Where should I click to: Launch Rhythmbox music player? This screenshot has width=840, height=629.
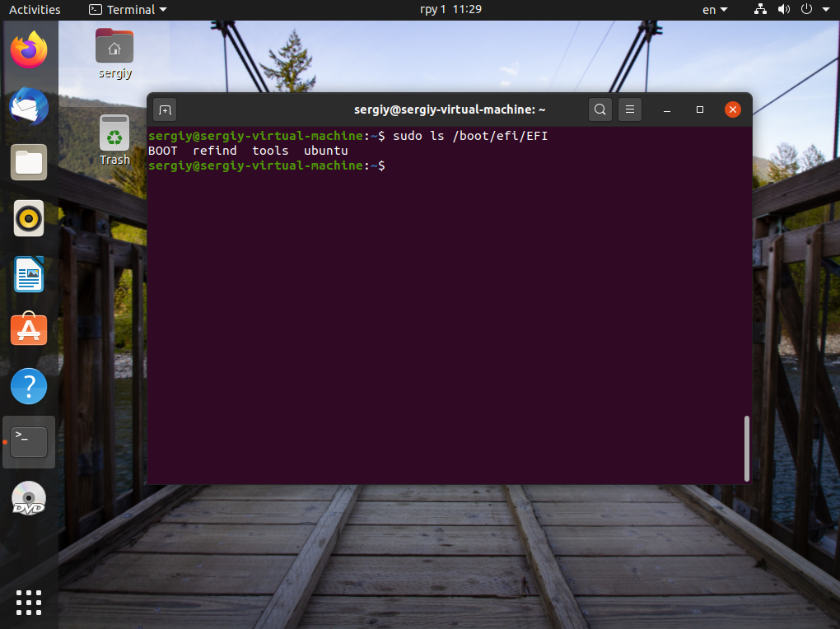coord(29,219)
